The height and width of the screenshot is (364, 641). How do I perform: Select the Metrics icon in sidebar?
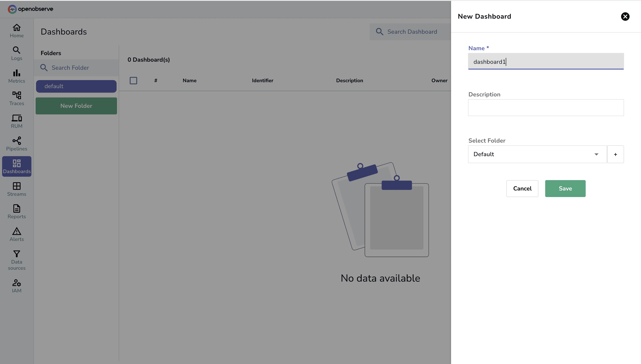pos(17,76)
